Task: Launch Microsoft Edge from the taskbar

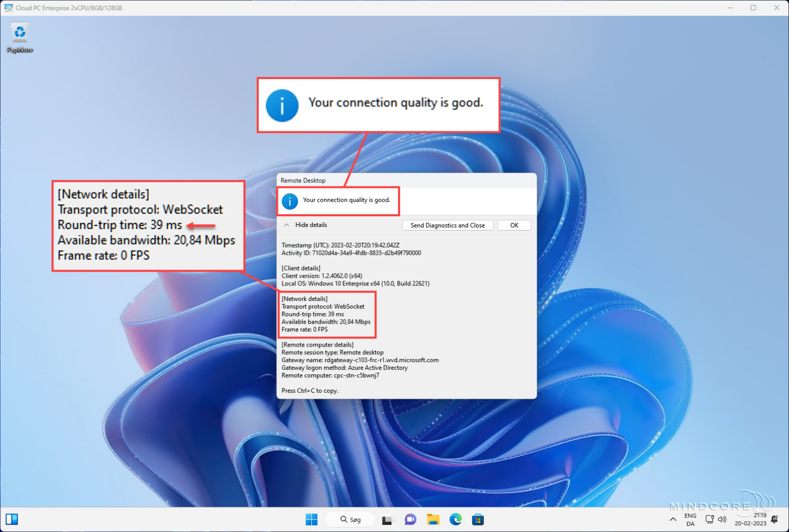Action: click(456, 519)
